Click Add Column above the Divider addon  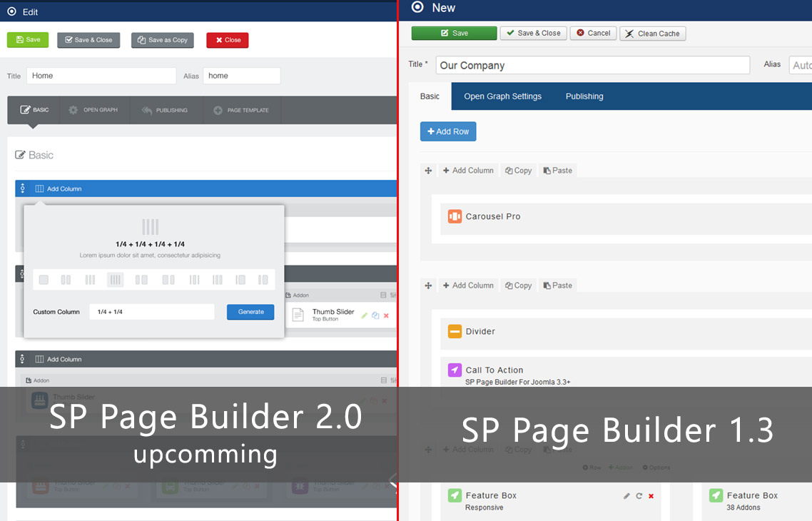pyautogui.click(x=468, y=285)
